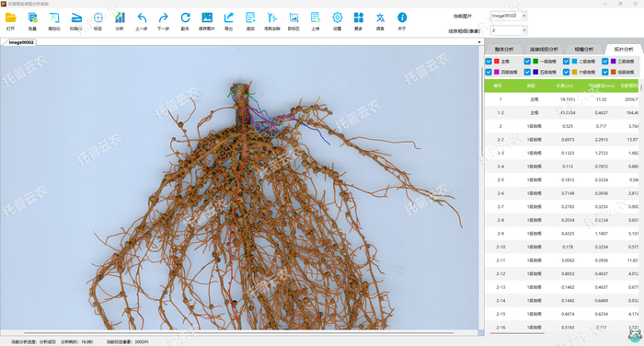Click the save image picture icon
Screen dimensions: 644x346
point(207,17)
